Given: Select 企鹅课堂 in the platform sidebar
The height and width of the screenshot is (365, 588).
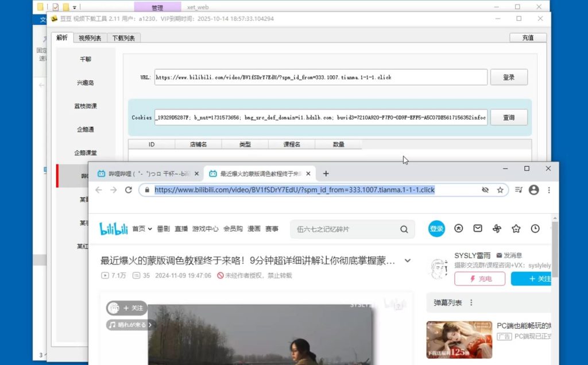Looking at the screenshot, I should tap(86, 153).
